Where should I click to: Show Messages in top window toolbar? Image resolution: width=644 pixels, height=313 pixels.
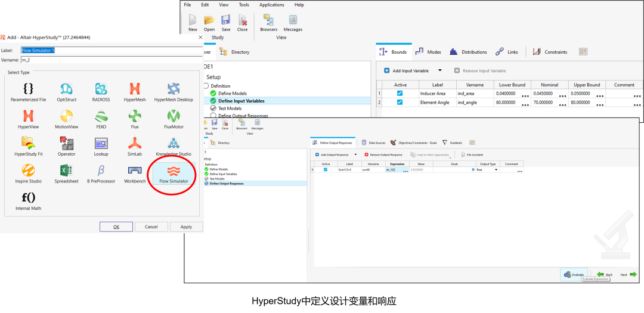(293, 23)
